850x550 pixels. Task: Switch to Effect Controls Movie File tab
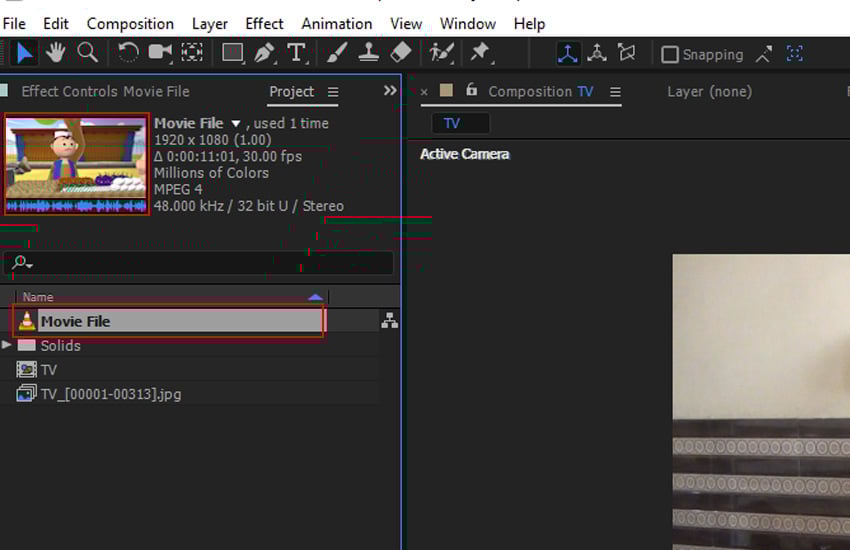coord(105,92)
